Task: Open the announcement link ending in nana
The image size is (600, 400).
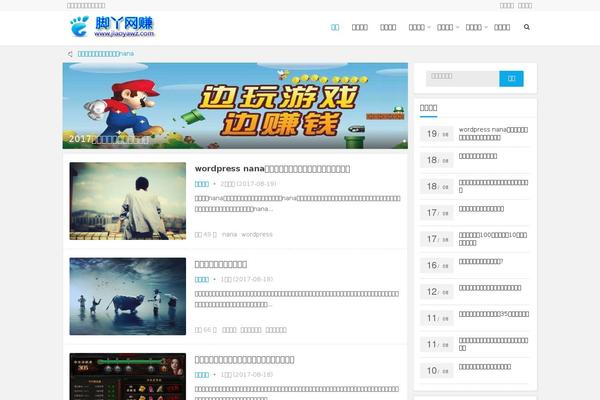Action: point(106,54)
